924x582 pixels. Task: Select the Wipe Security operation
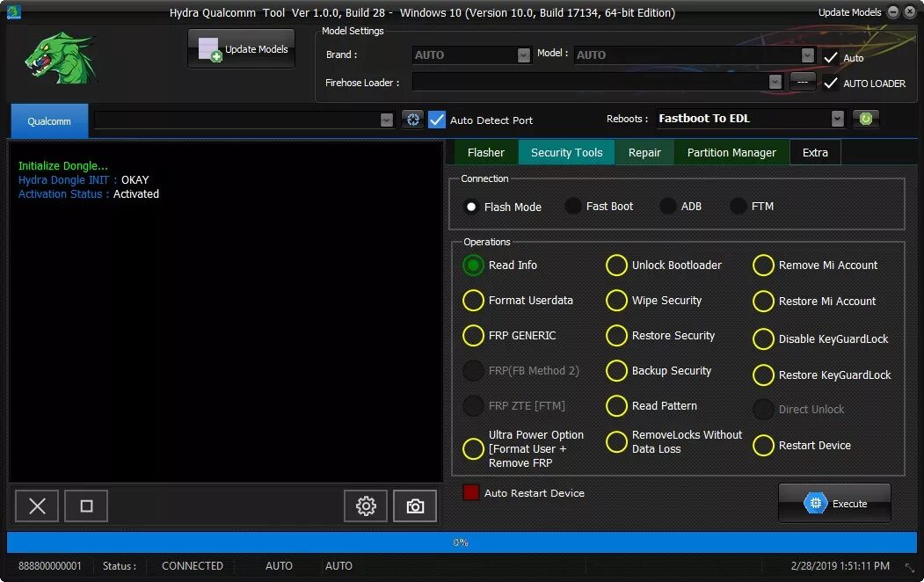pyautogui.click(x=616, y=301)
